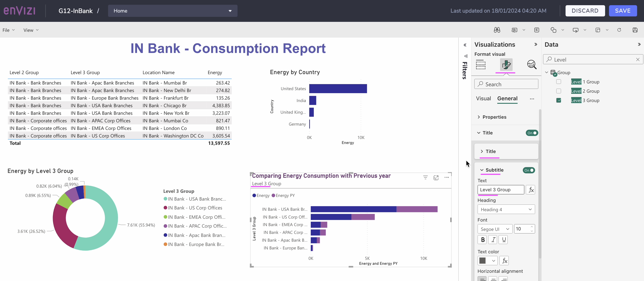Check the Level 2 Group checkbox

point(559,91)
